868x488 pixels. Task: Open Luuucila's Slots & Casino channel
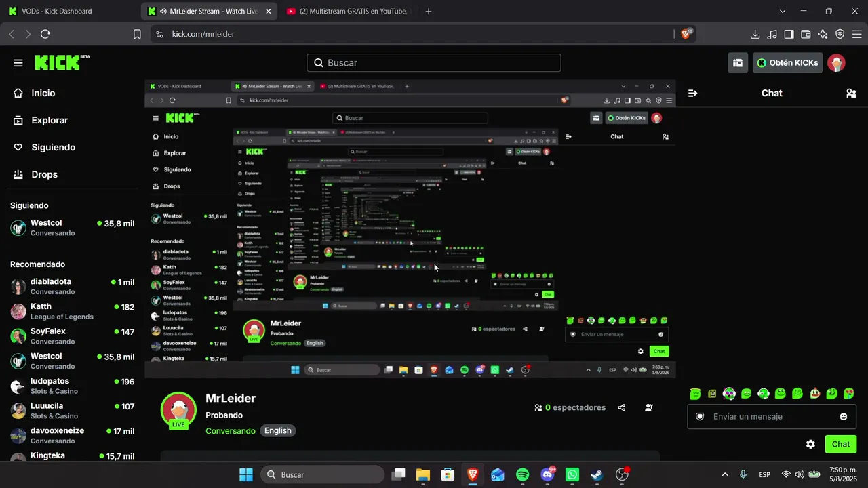(x=72, y=411)
